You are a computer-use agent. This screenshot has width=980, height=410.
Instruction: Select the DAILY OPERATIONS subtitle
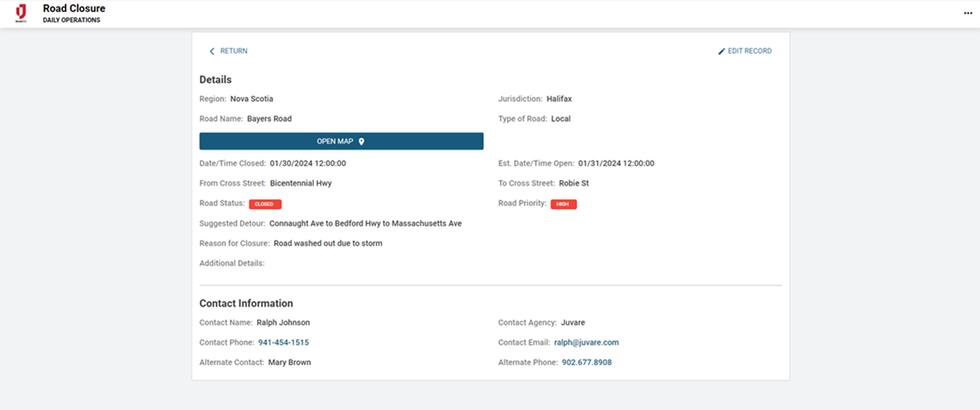click(71, 20)
